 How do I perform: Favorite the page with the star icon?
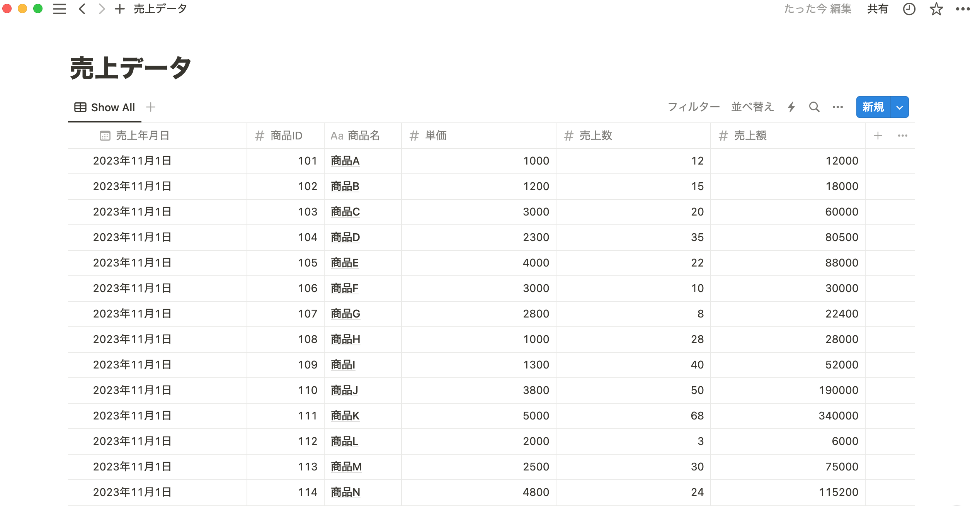936,9
